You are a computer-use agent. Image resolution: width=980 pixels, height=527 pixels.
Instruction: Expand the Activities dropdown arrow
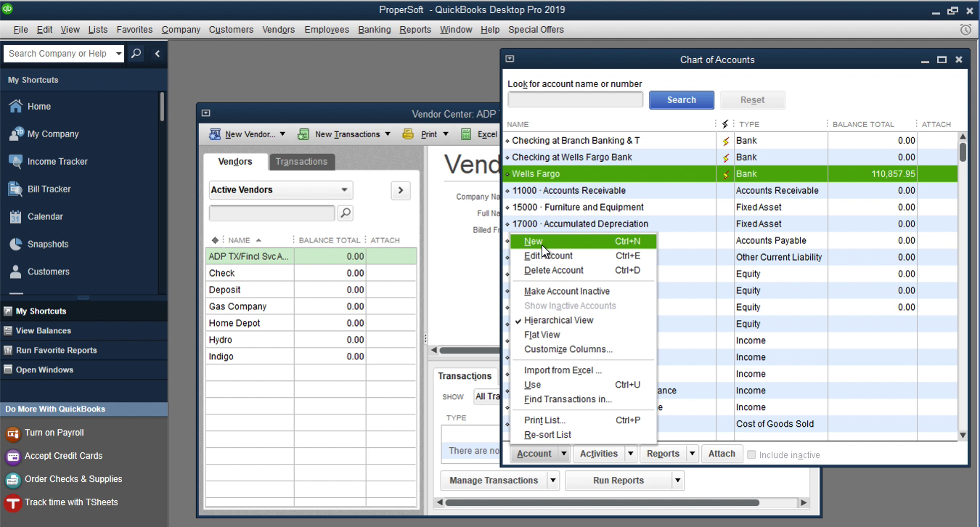[630, 454]
